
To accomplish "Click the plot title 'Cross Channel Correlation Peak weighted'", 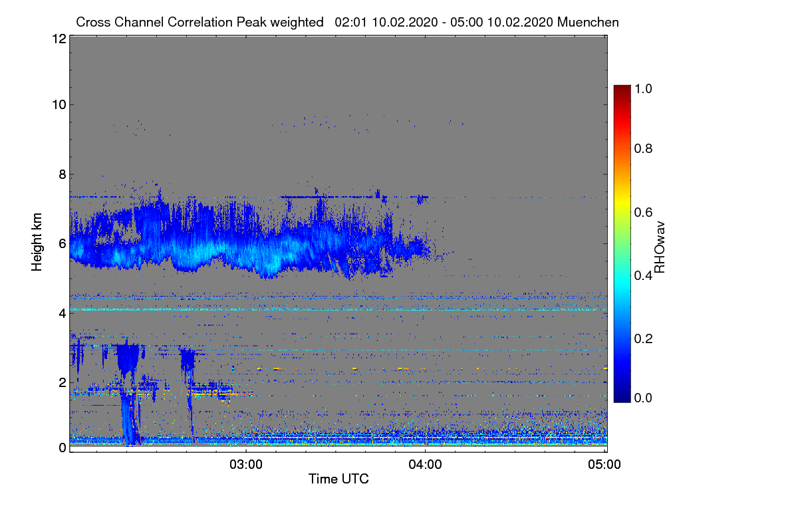I will pos(199,22).
